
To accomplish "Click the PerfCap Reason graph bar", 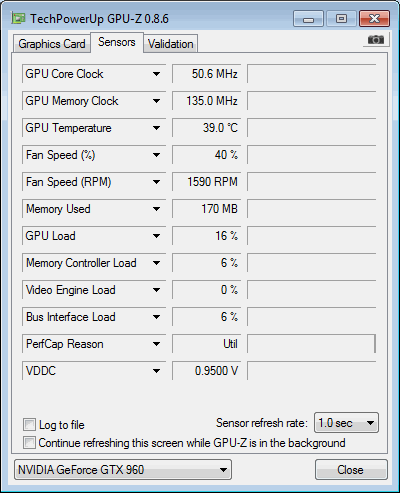I will (x=312, y=344).
